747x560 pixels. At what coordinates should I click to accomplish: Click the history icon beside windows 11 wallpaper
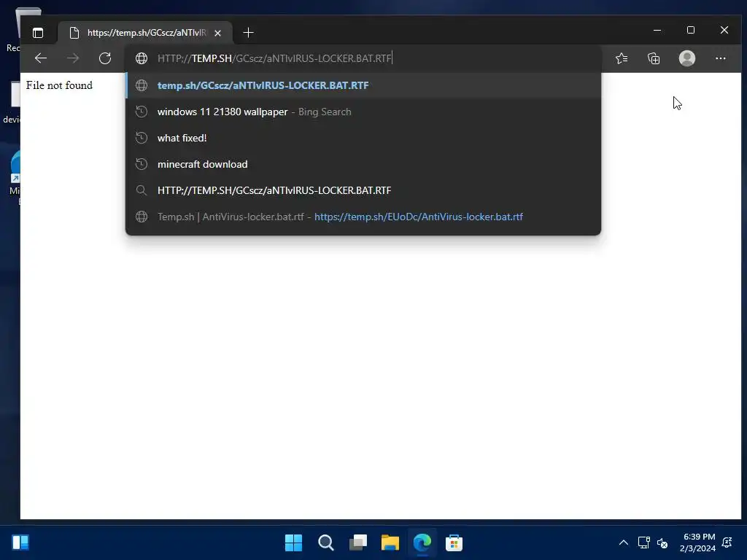point(142,112)
